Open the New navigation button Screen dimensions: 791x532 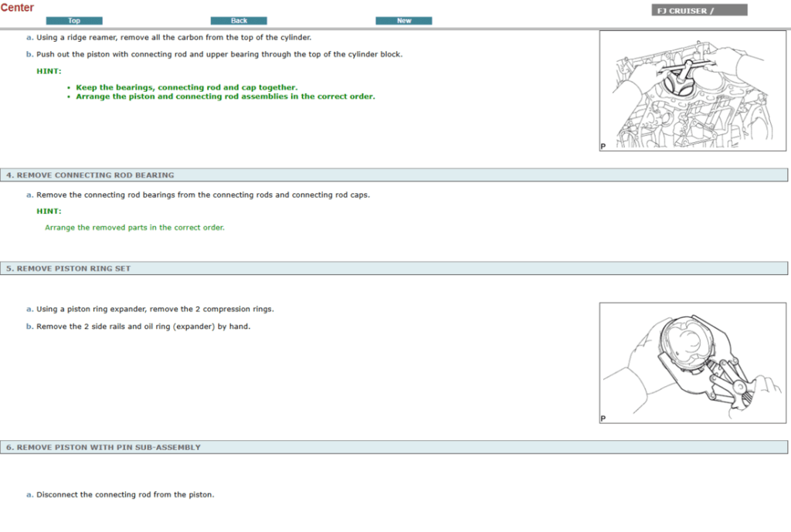pyautogui.click(x=403, y=21)
